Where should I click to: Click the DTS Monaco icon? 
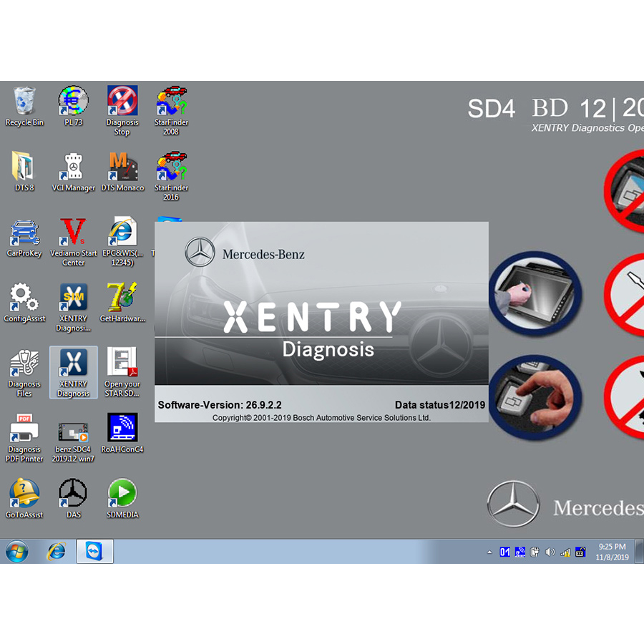point(122,168)
